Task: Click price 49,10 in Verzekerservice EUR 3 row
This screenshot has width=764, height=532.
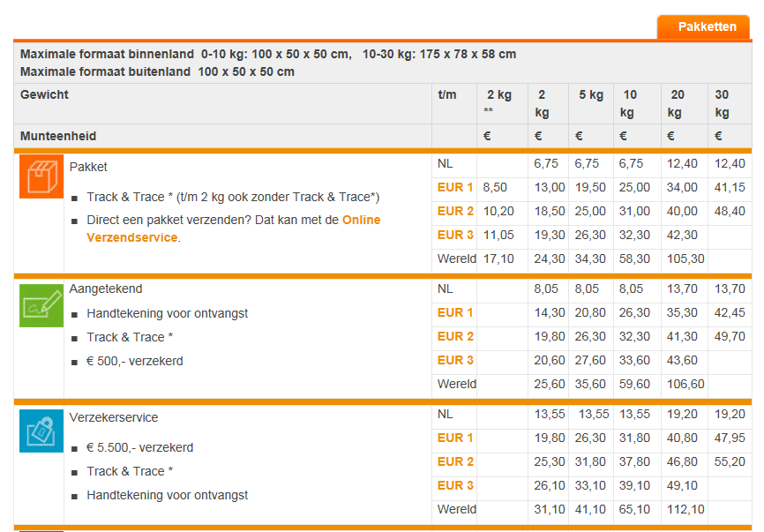Action: click(x=682, y=486)
